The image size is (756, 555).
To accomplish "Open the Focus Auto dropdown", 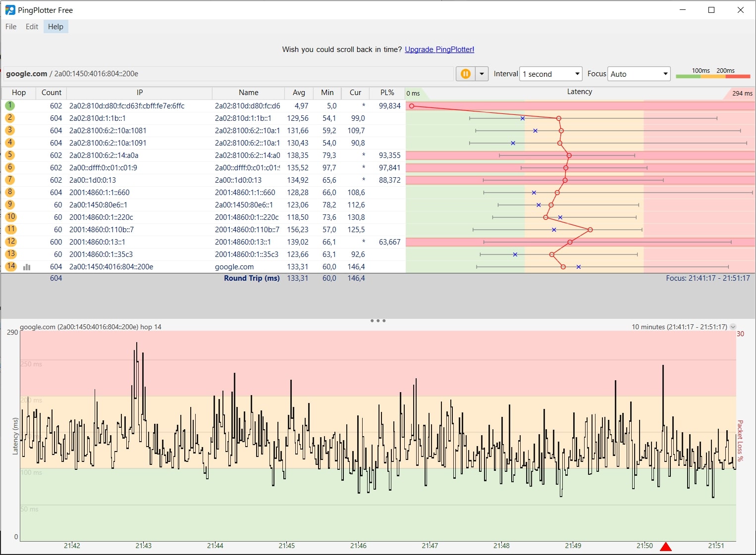I will tap(639, 74).
